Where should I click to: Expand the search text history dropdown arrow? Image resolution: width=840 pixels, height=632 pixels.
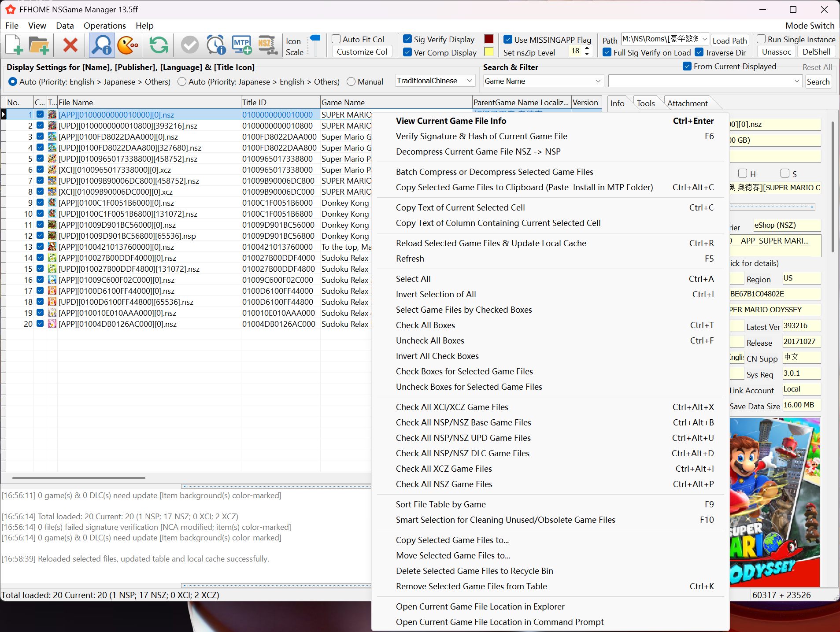796,81
